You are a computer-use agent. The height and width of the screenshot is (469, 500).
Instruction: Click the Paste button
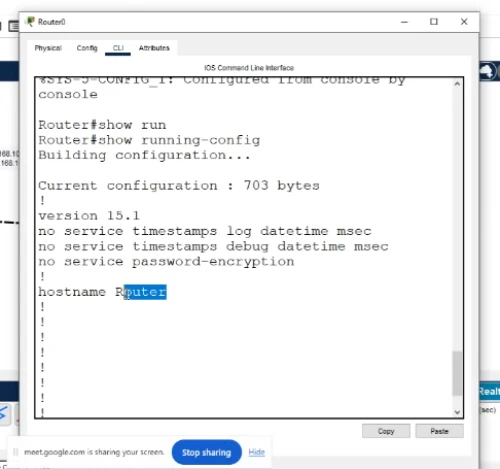tap(439, 431)
